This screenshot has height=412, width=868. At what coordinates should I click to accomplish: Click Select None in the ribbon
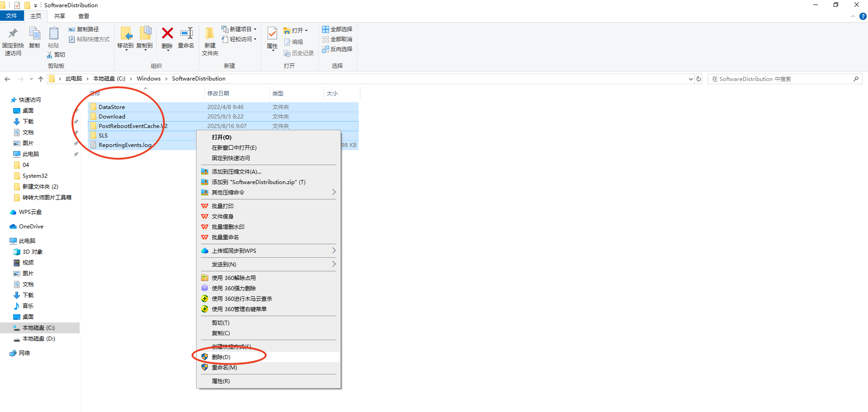[x=337, y=39]
